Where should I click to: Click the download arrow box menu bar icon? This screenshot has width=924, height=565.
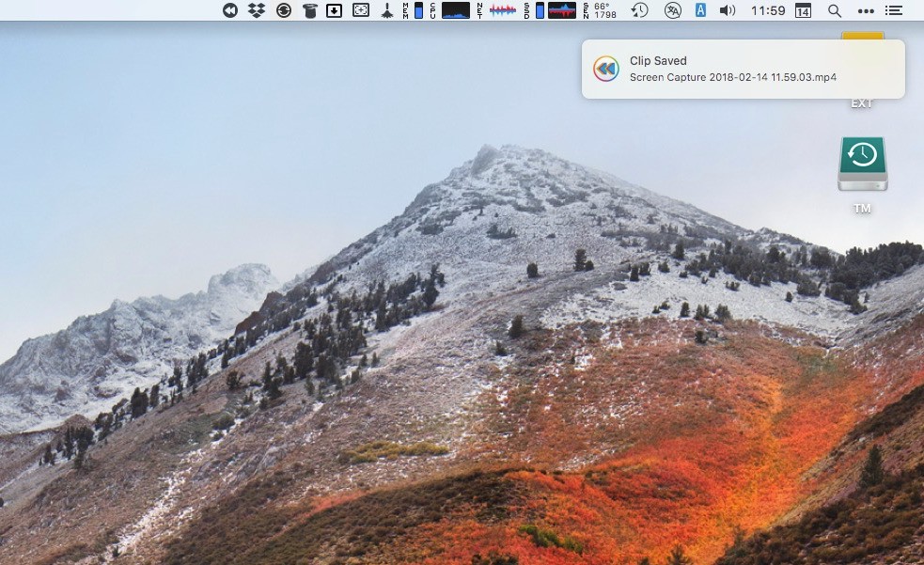334,10
